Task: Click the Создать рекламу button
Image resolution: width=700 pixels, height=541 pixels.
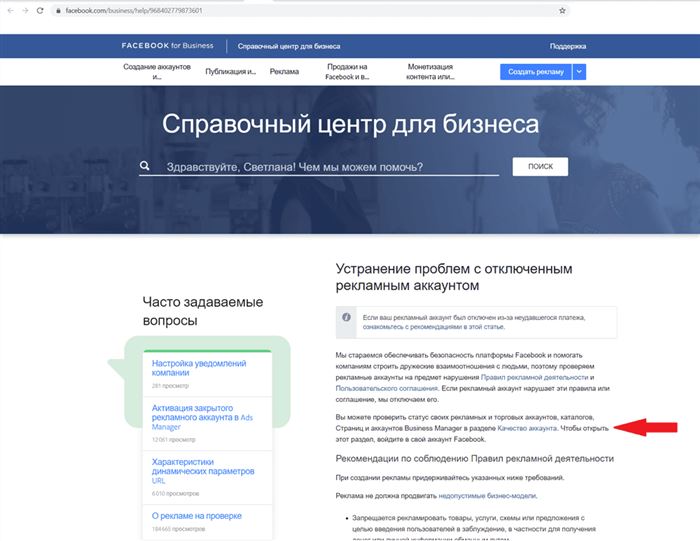Action: coord(536,72)
